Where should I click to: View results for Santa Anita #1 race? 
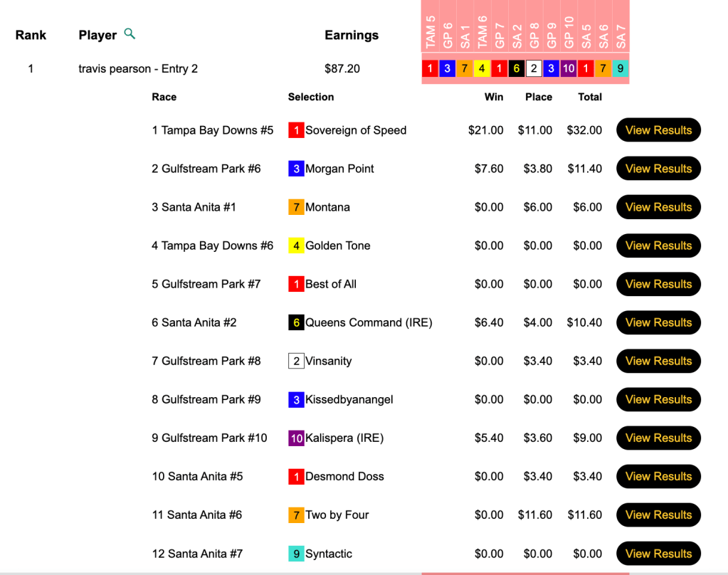tap(658, 207)
